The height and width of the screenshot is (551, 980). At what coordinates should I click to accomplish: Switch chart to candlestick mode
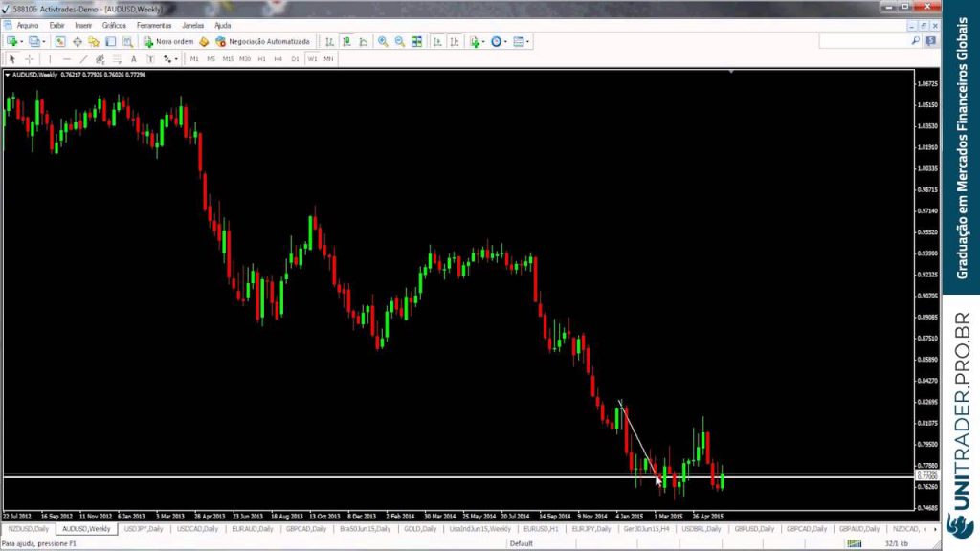click(x=346, y=42)
